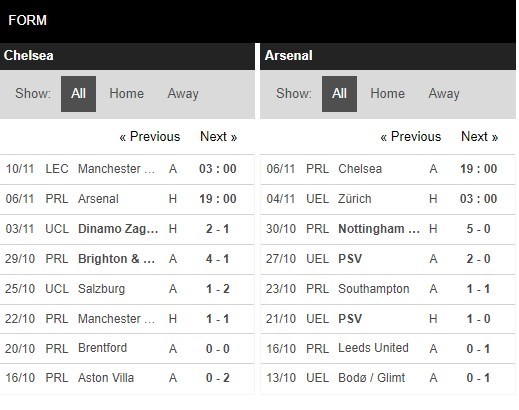This screenshot has height=410, width=519.
Task: Click the Southampton 1-1 score
Action: (478, 289)
